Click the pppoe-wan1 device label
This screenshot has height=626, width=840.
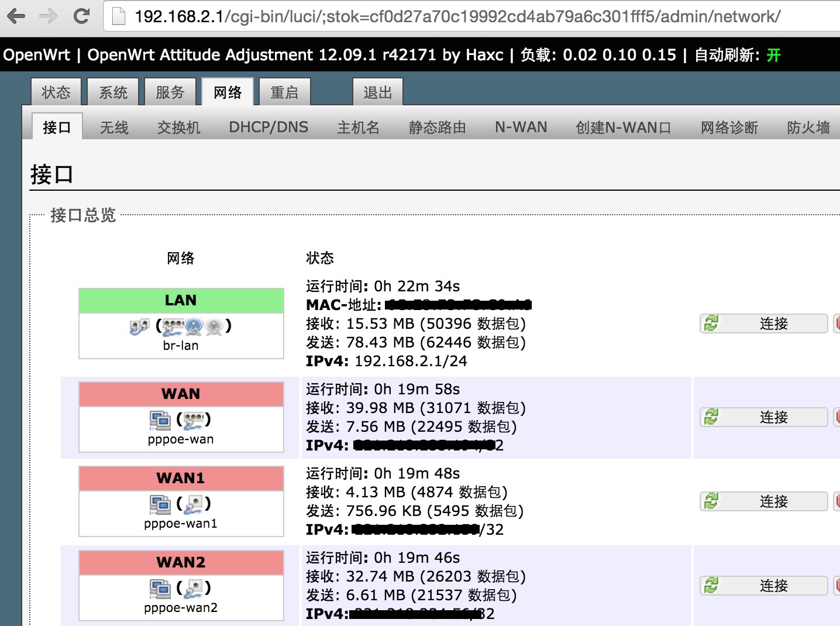[181, 524]
